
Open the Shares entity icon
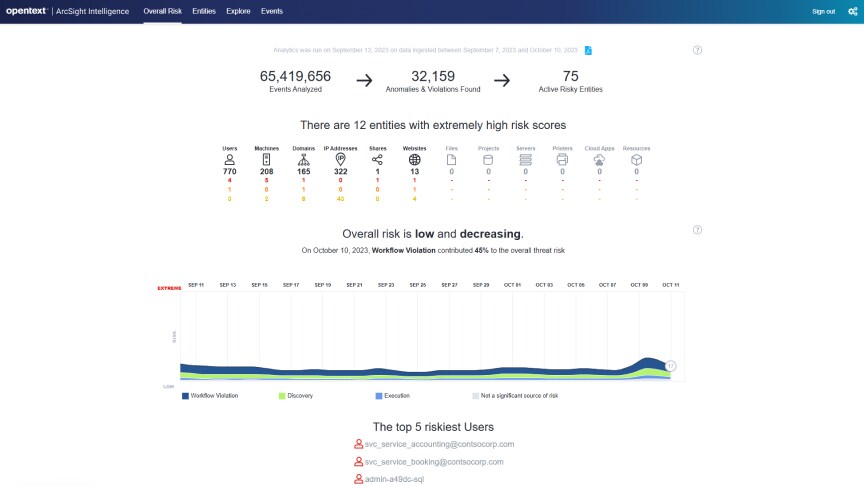(x=377, y=160)
